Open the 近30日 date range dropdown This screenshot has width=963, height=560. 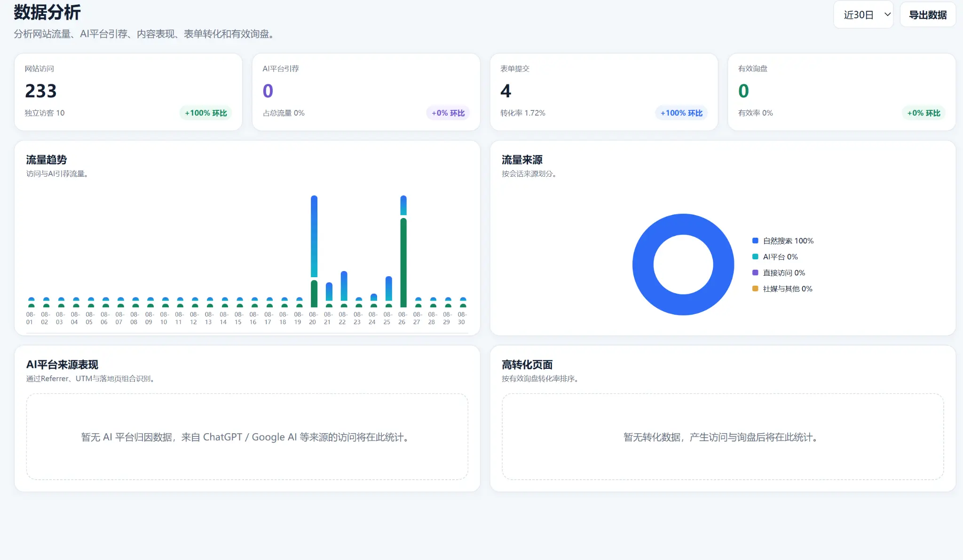tap(863, 15)
